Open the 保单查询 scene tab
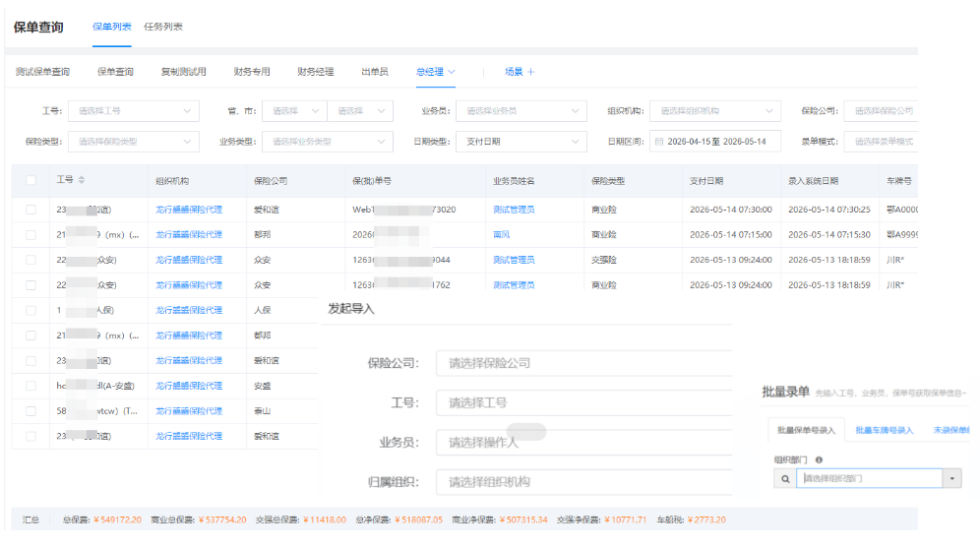This screenshot has height=549, width=980. click(116, 72)
